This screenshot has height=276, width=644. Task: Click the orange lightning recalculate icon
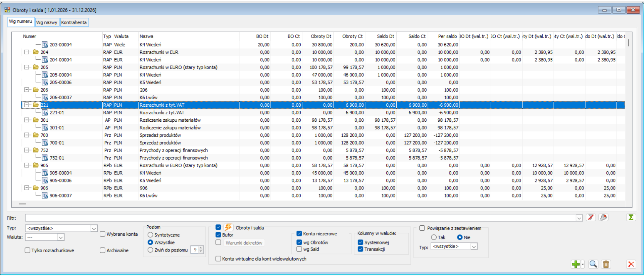coord(228,227)
